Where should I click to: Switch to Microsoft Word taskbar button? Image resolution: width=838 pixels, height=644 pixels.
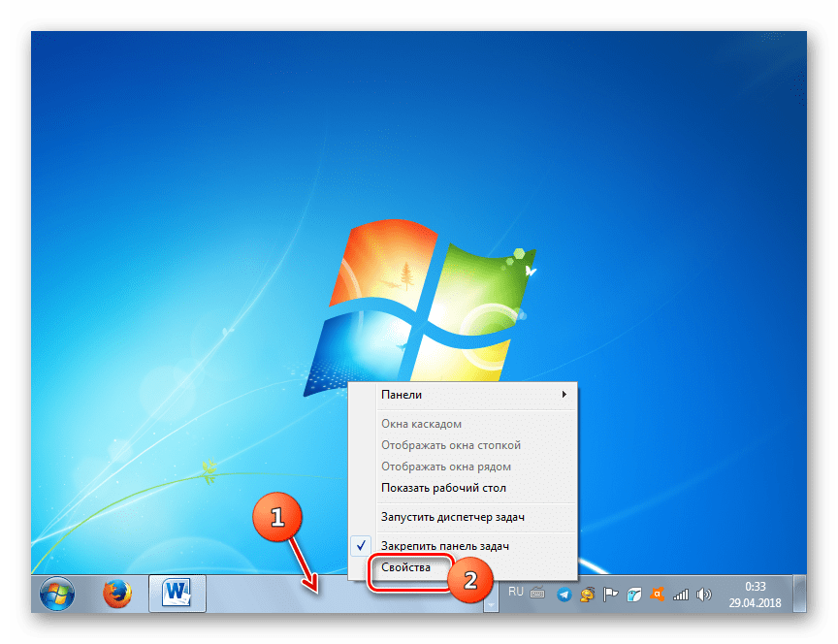(x=177, y=594)
